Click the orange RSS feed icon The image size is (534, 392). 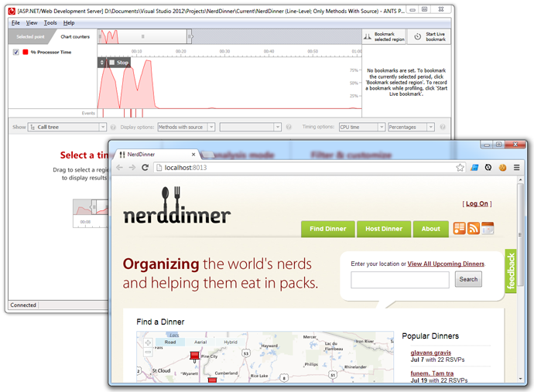(473, 228)
